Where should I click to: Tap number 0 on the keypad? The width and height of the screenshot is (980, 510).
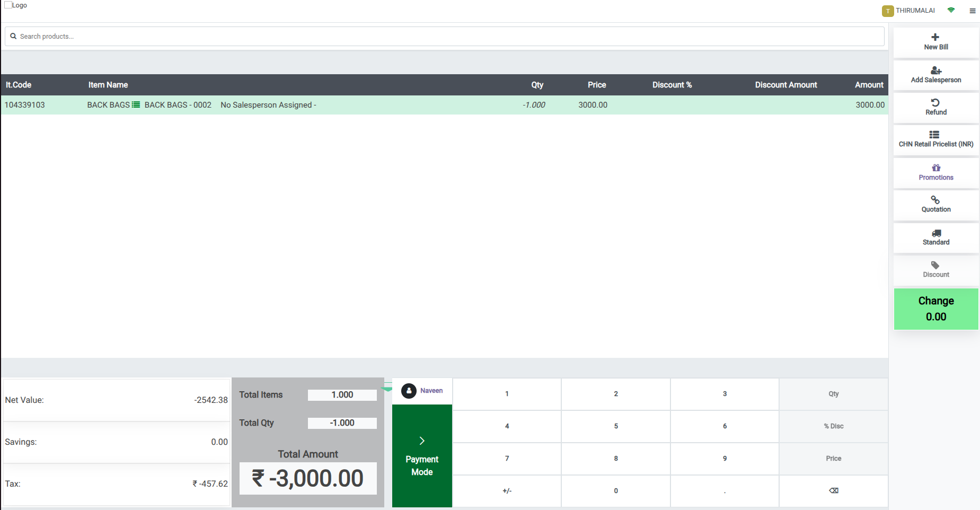(616, 491)
